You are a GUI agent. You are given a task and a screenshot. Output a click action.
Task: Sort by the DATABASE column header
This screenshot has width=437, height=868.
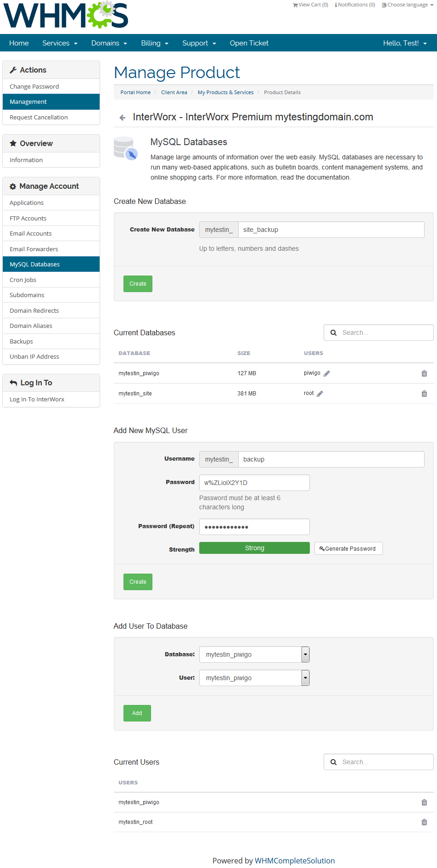click(x=134, y=353)
